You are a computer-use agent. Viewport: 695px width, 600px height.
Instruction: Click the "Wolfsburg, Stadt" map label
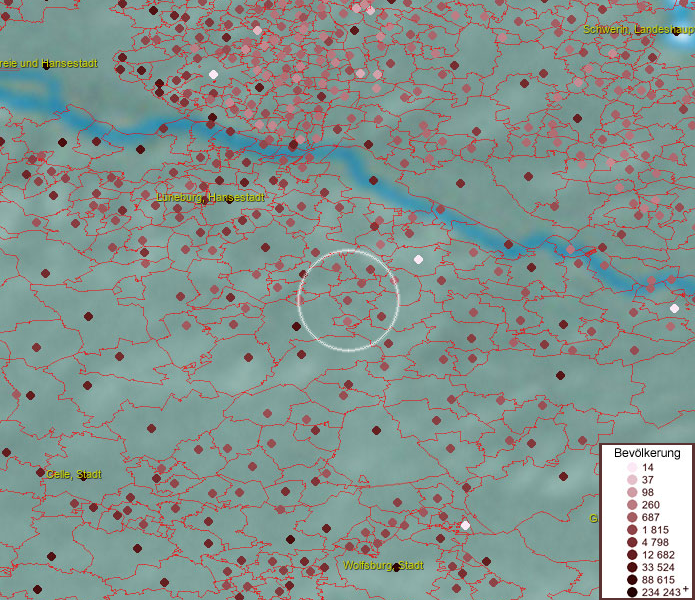pos(383,565)
